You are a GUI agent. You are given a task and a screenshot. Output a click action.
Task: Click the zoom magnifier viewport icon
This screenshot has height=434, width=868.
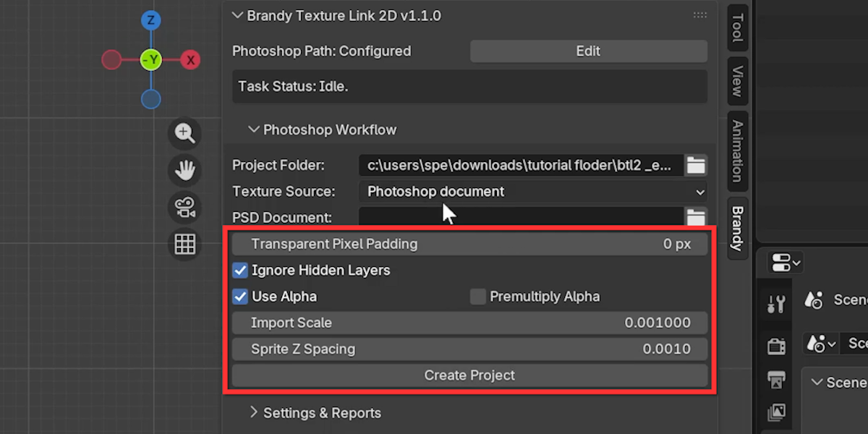click(x=185, y=133)
